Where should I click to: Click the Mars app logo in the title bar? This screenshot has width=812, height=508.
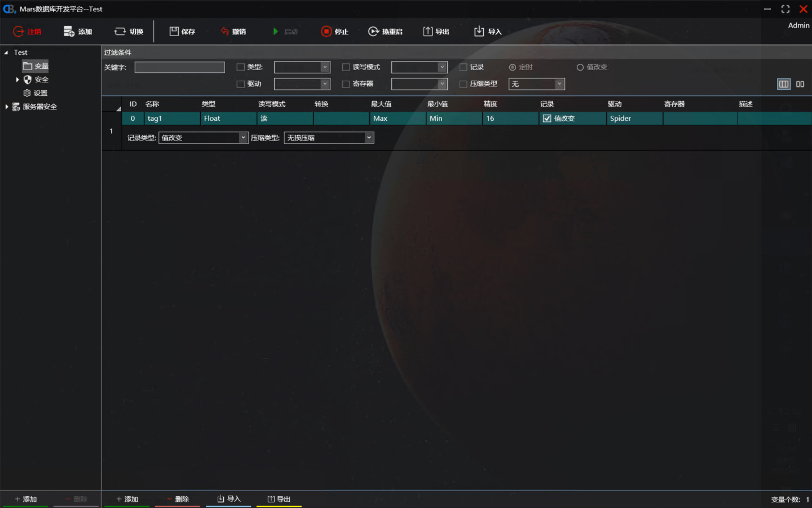[x=9, y=9]
